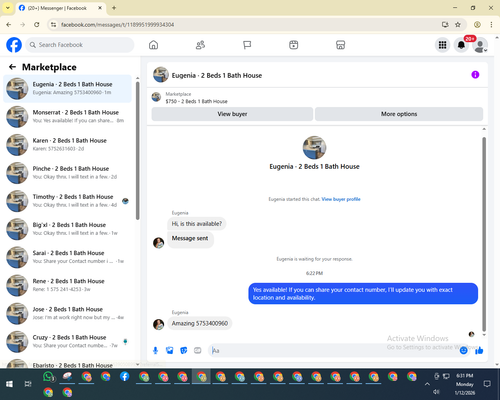Click the View buyer button

tap(232, 114)
